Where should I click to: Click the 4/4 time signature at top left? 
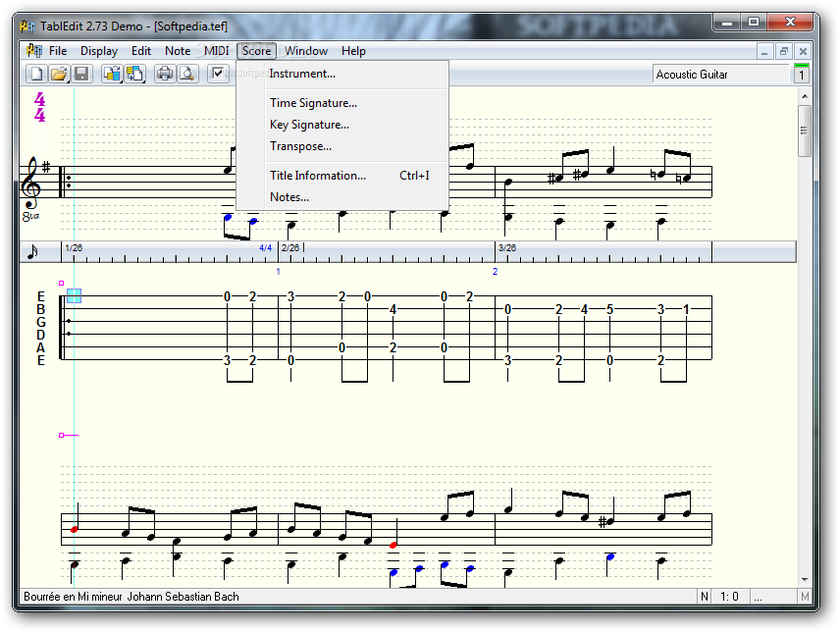pos(39,107)
